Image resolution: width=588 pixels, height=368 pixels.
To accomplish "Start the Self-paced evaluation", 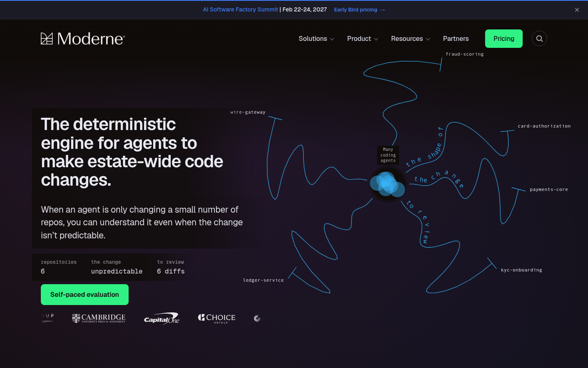I will 85,295.
